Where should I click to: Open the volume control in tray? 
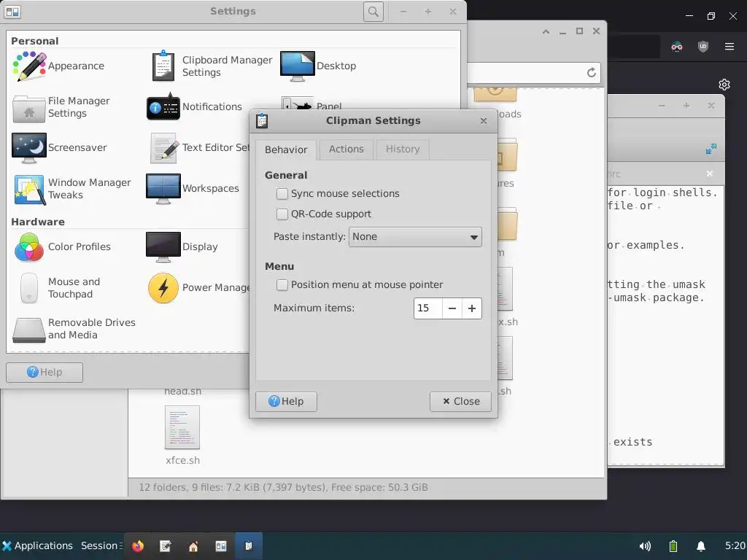click(645, 545)
